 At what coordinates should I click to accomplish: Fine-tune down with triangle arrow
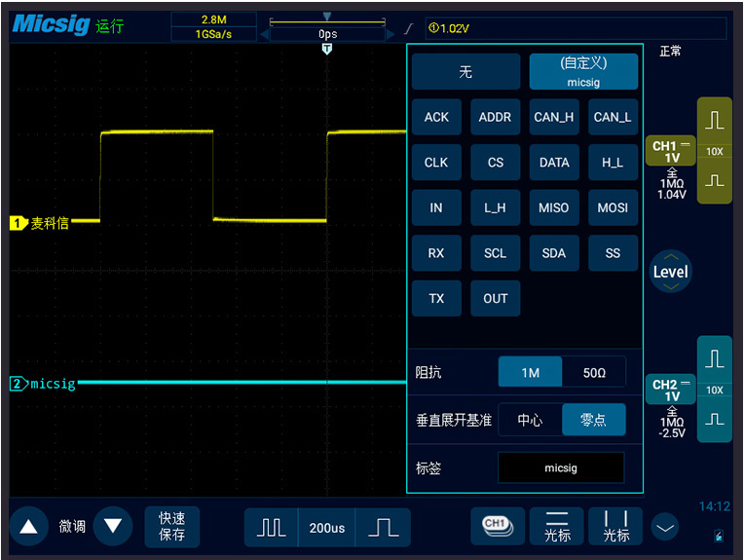point(113,526)
